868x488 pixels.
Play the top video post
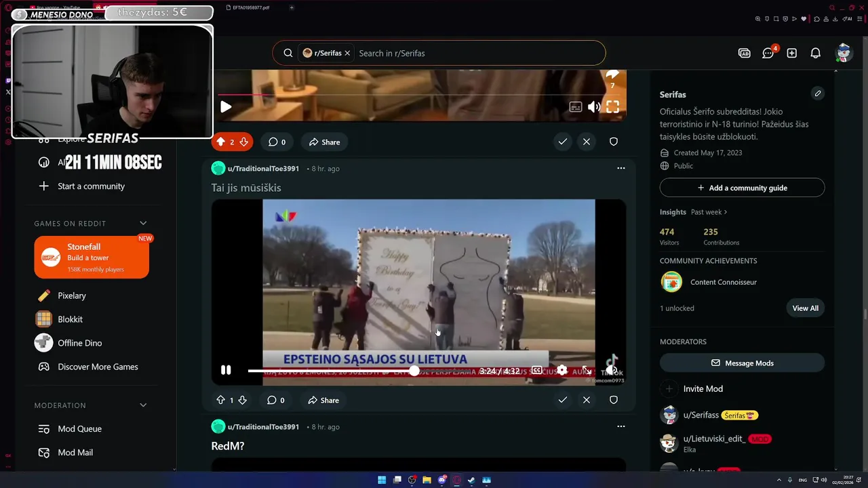pyautogui.click(x=226, y=106)
